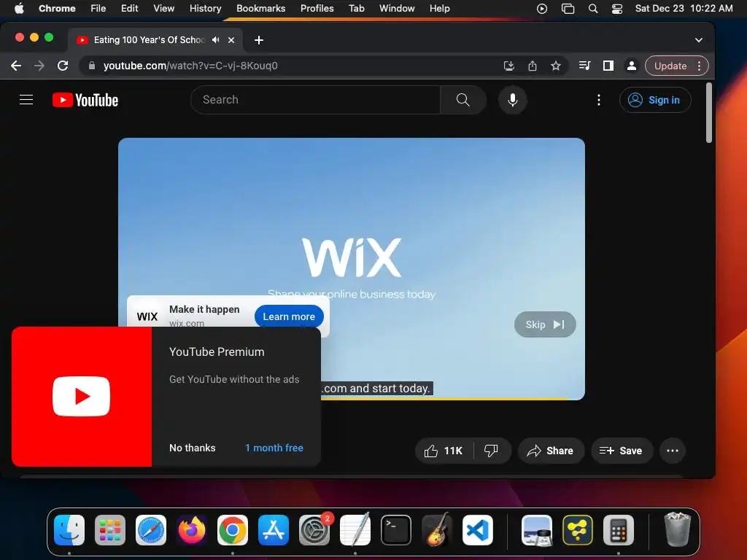Open the Tab menu
The height and width of the screenshot is (560, 747).
pyautogui.click(x=356, y=8)
